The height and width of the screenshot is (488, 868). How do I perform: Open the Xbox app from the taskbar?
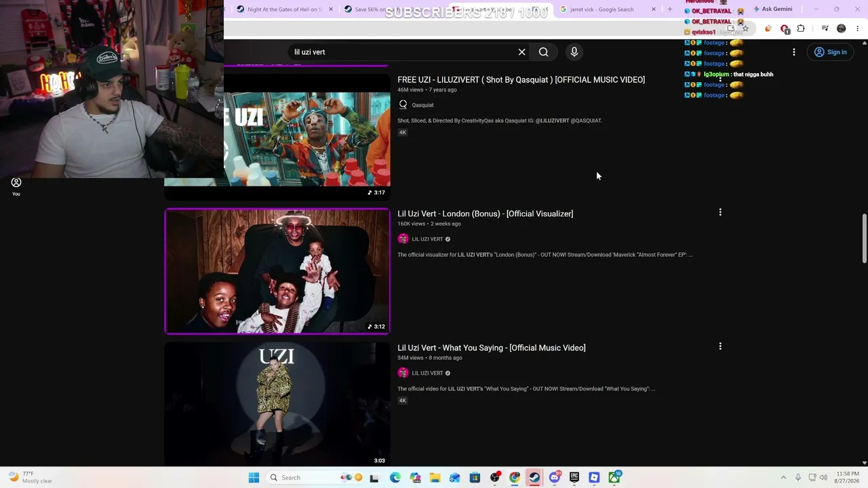(614, 478)
